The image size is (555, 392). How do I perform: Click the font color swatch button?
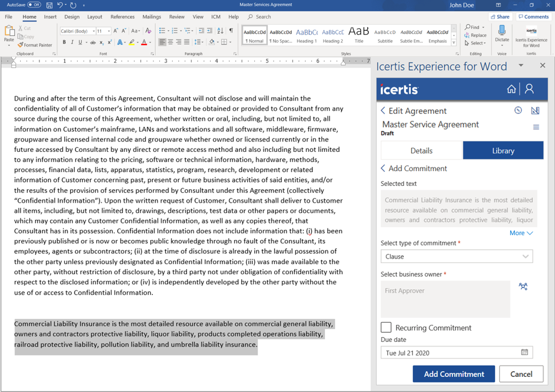(x=144, y=43)
